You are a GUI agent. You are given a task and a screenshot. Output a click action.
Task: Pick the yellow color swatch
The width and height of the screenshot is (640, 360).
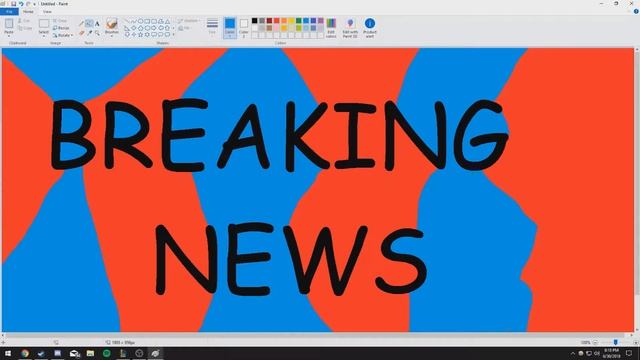pos(291,20)
